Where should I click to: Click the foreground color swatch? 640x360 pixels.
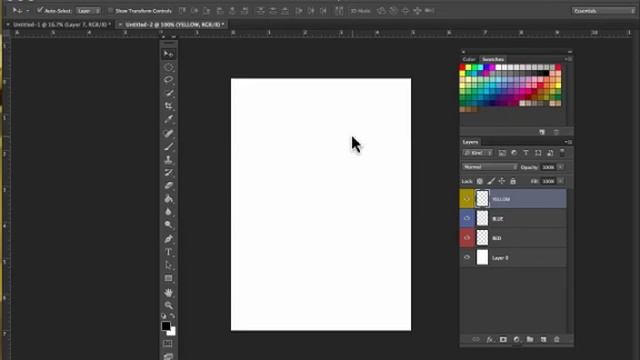tap(165, 326)
